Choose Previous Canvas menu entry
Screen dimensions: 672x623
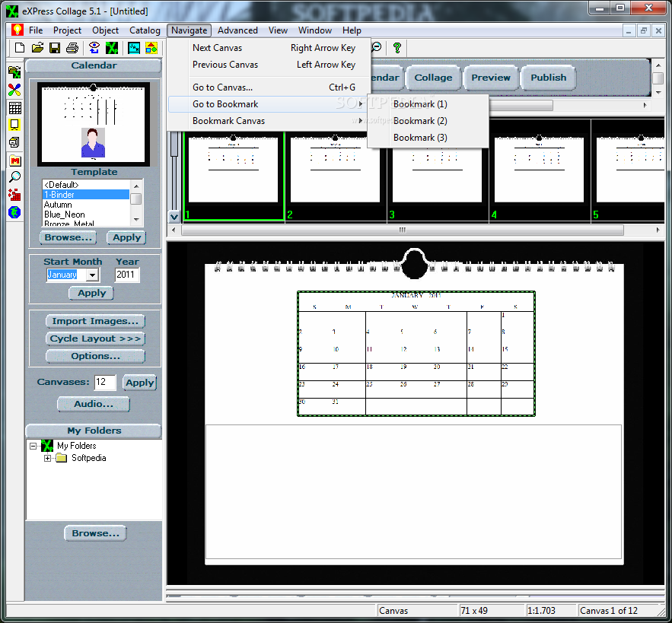click(x=269, y=65)
